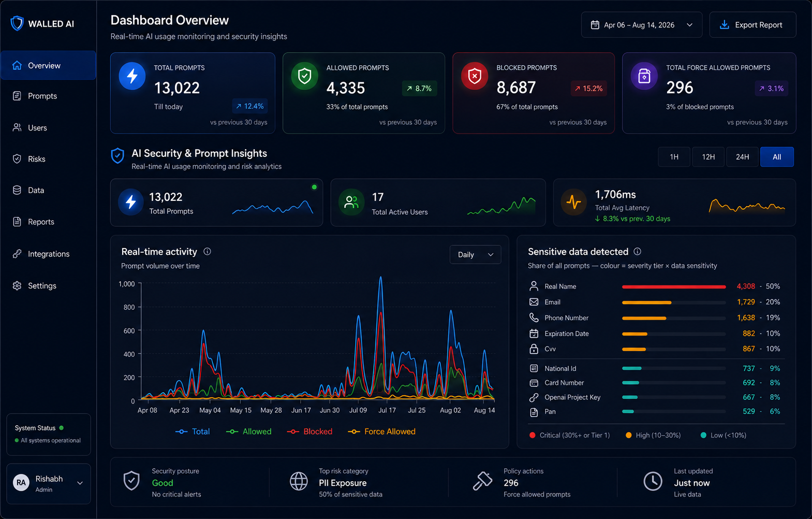
Task: Click the clock icon for Last updated
Action: point(653,481)
